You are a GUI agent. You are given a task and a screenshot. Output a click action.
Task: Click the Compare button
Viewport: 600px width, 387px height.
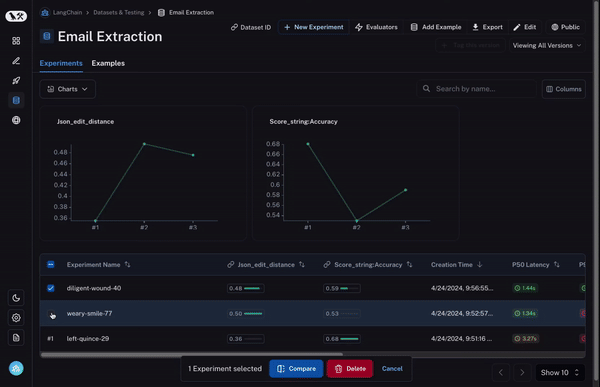click(x=296, y=369)
